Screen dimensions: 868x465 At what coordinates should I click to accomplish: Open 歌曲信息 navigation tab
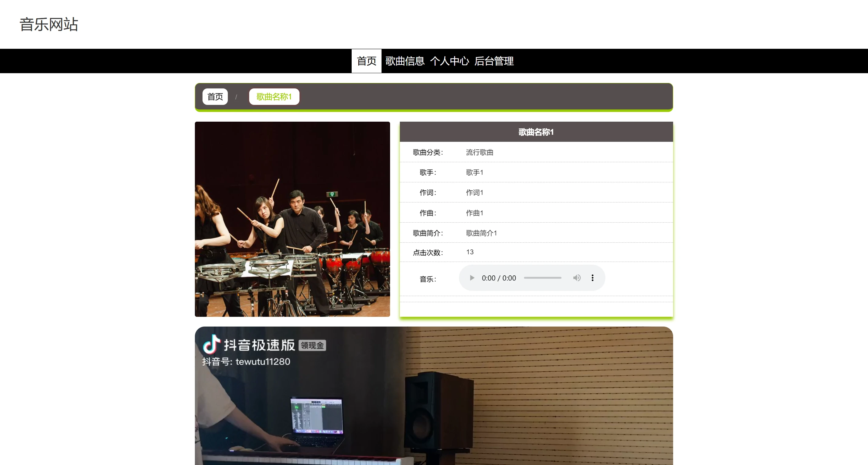tap(405, 61)
